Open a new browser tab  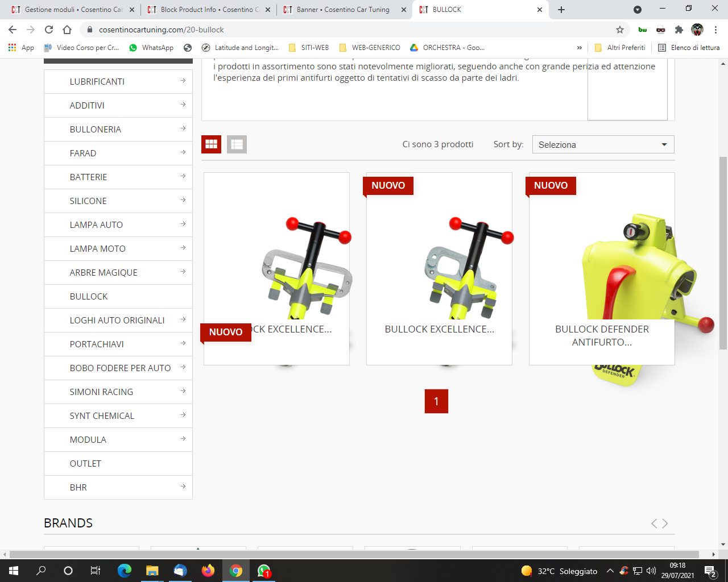pos(561,10)
